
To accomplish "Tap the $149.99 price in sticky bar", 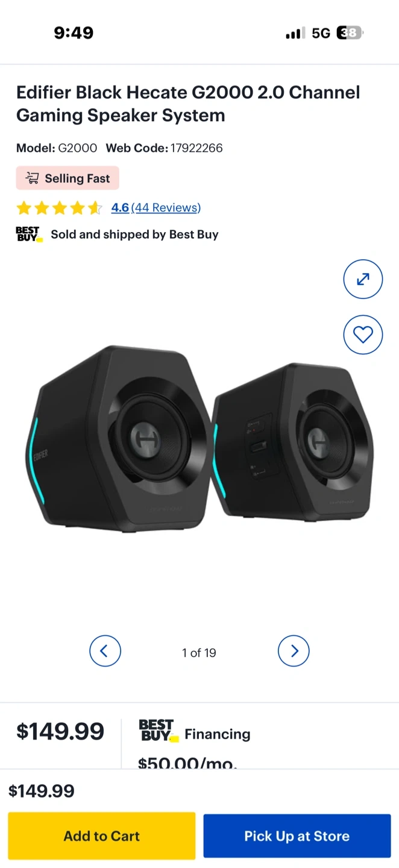I will [x=42, y=791].
